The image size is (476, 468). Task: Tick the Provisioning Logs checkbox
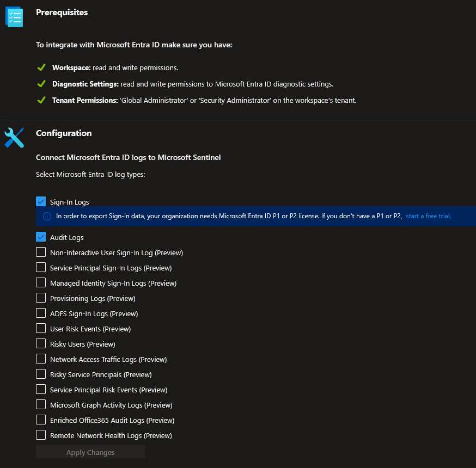(x=41, y=298)
